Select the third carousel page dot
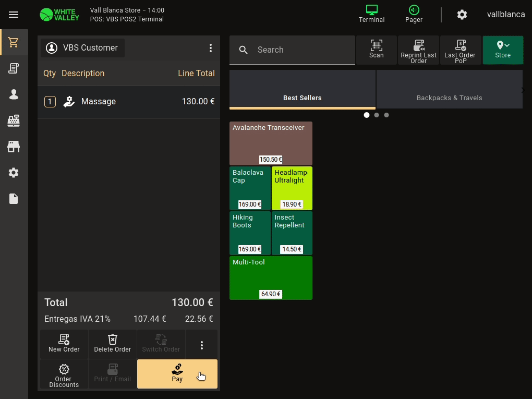The height and width of the screenshot is (399, 532). 386,115
